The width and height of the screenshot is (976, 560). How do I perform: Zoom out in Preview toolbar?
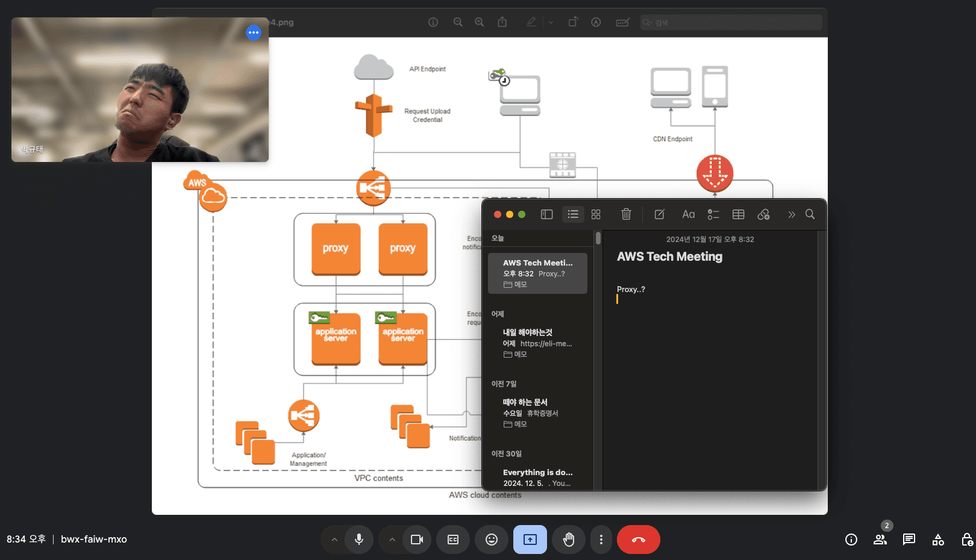pyautogui.click(x=458, y=22)
